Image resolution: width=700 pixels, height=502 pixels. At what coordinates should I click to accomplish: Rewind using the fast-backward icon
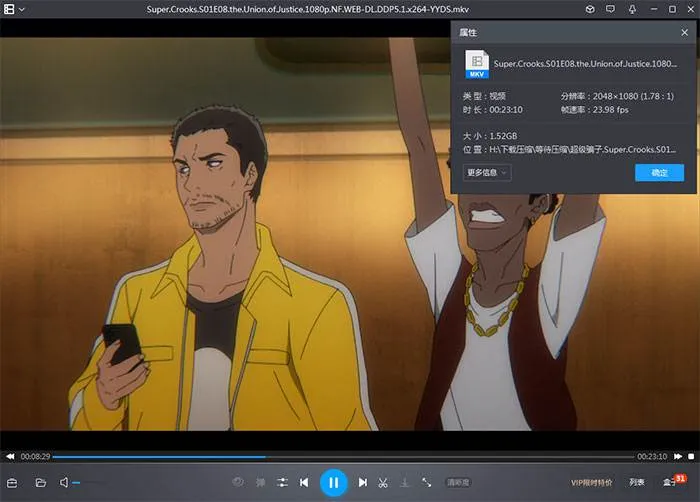tap(10, 456)
